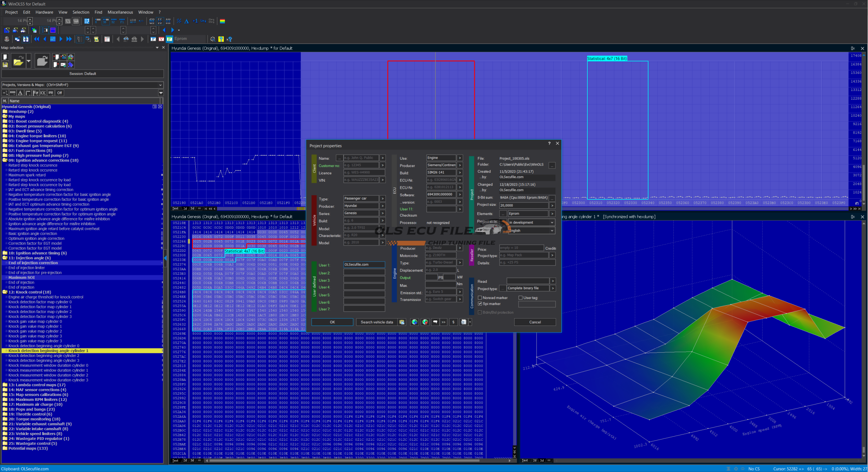Open the Miscellaneous menu
The image size is (868, 472).
coord(120,12)
